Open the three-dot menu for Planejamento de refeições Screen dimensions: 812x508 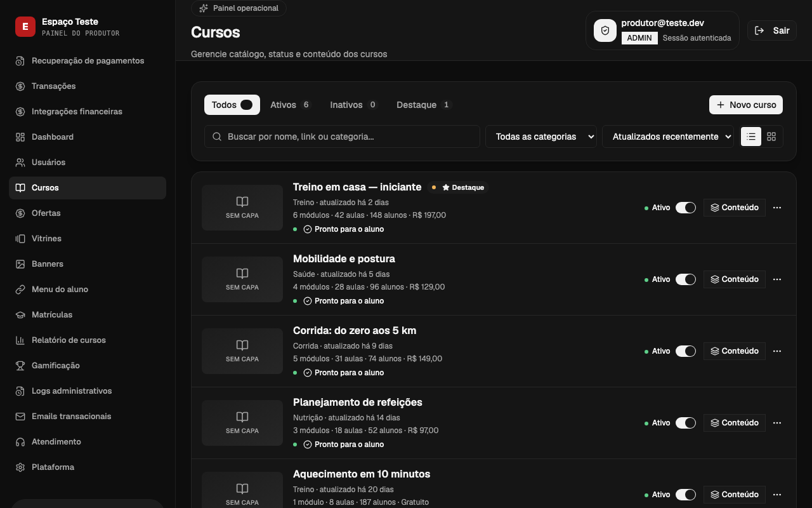[x=777, y=423]
